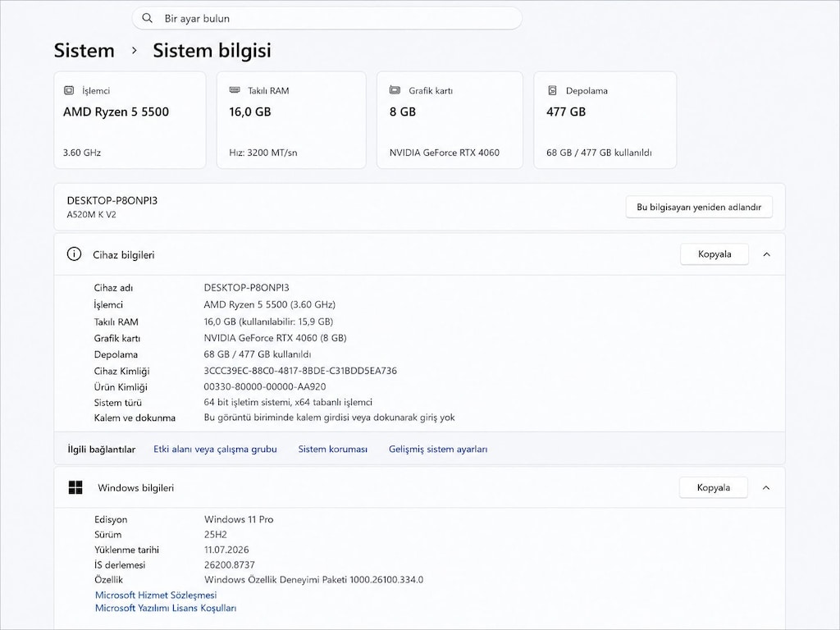This screenshot has width=840, height=630.
Task: Click the Sürüm value 25H2
Action: (216, 534)
